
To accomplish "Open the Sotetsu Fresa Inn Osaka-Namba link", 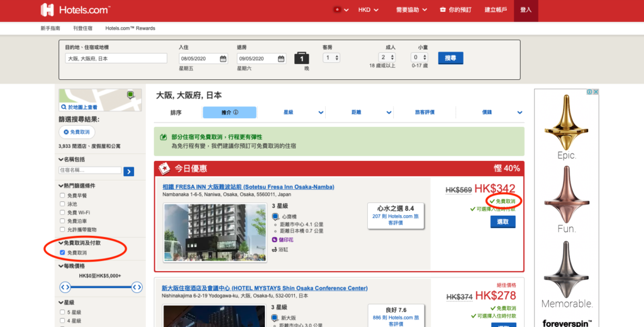I will pos(248,187).
